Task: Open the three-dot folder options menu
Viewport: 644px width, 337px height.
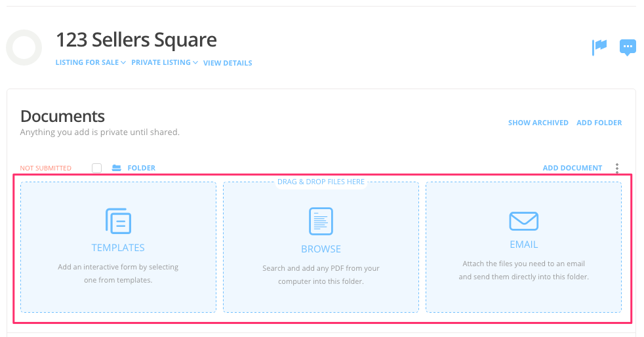Action: point(617,168)
